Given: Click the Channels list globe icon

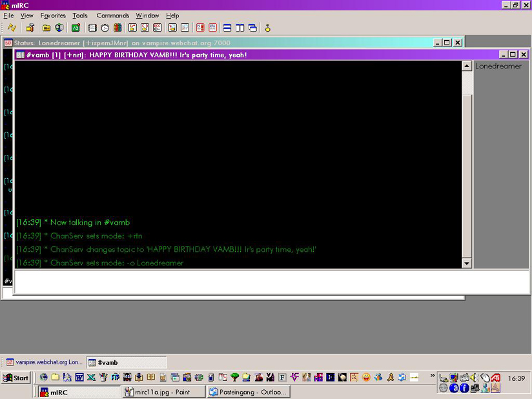Looking at the screenshot, I should pyautogui.click(x=59, y=28).
